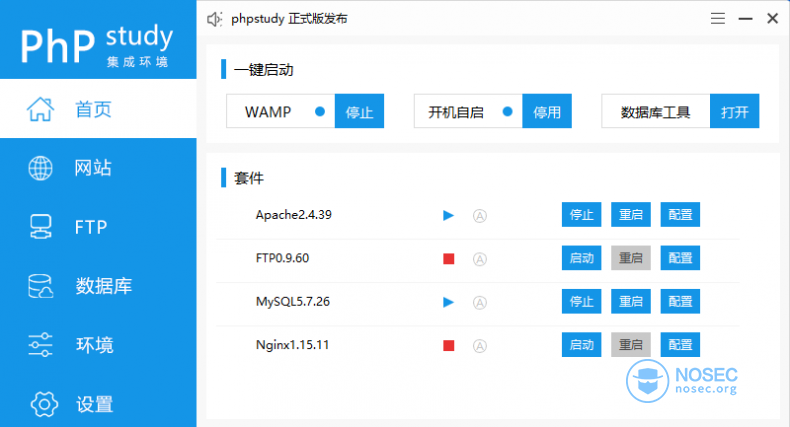
Task: Select the 数据库工具 field
Action: coord(656,111)
